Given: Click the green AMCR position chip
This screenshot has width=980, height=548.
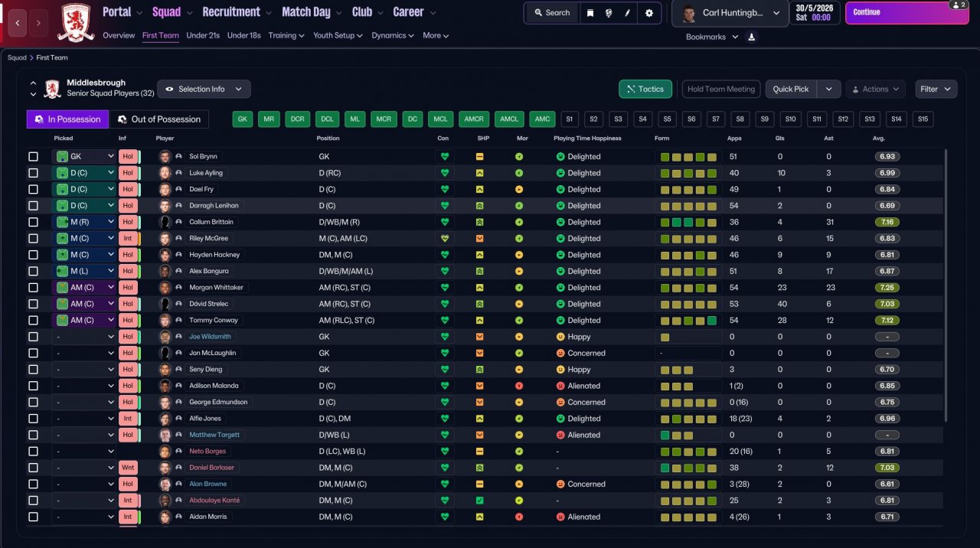Looking at the screenshot, I should [x=474, y=119].
